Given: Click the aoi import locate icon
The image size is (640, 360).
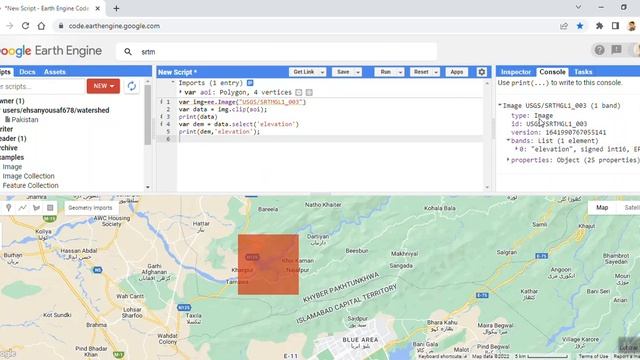Looking at the screenshot, I should tap(299, 92).
